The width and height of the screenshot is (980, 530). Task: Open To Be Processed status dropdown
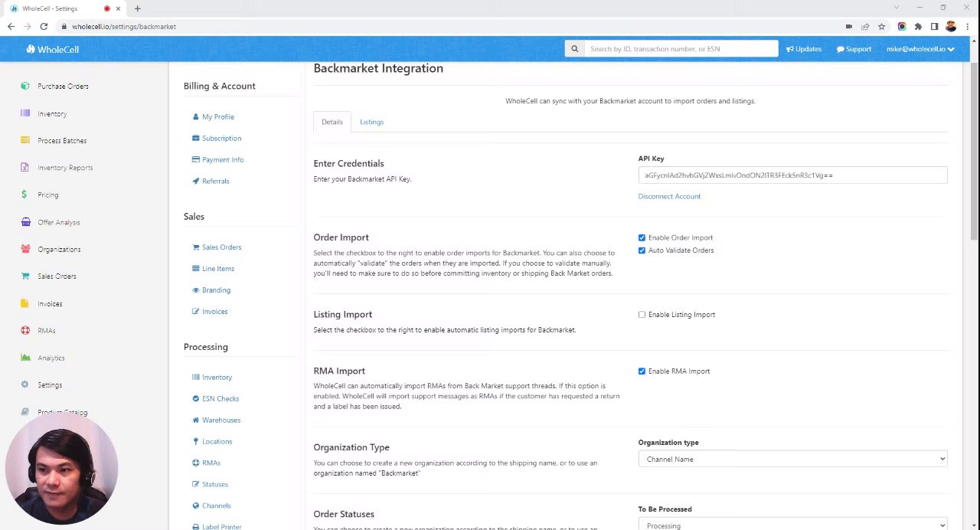(792, 525)
